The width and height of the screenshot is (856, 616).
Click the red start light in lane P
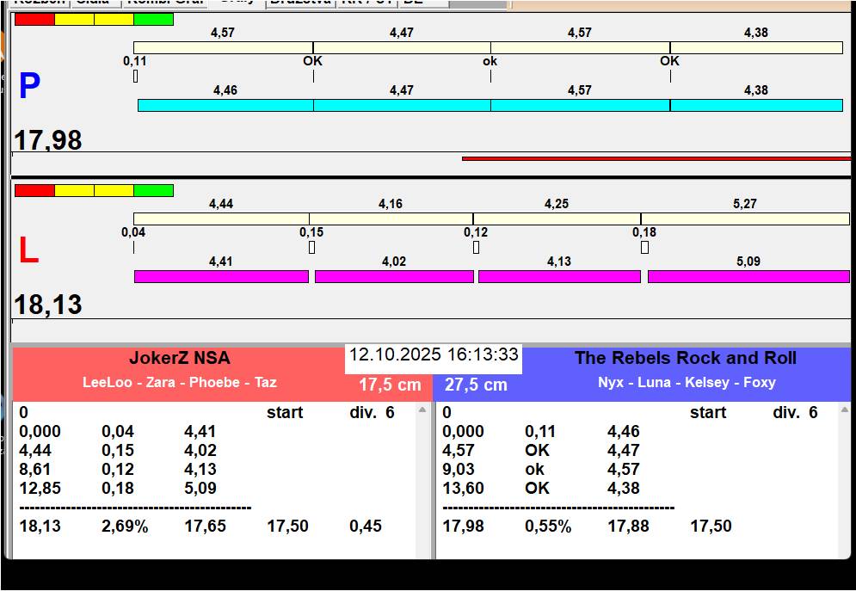coord(34,19)
